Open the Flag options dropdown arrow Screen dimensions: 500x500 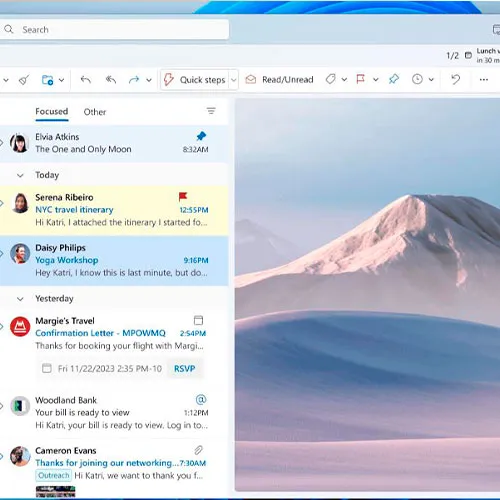[x=376, y=80]
